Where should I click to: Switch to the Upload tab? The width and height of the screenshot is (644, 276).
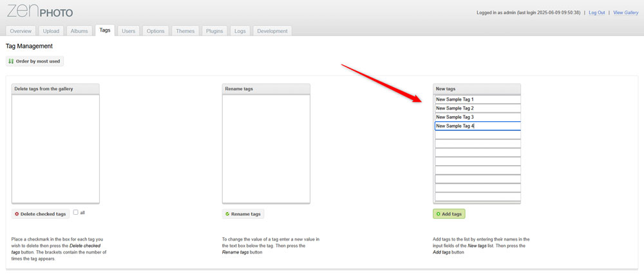52,31
